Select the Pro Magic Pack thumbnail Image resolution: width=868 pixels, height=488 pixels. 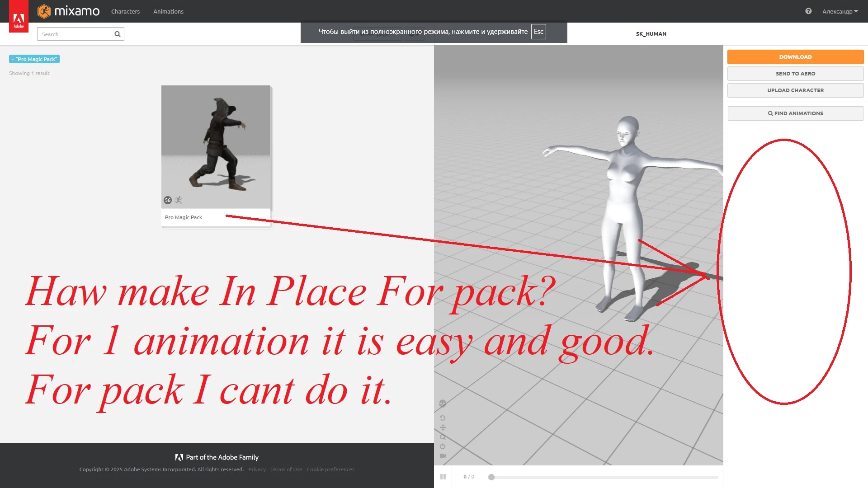coord(216,147)
